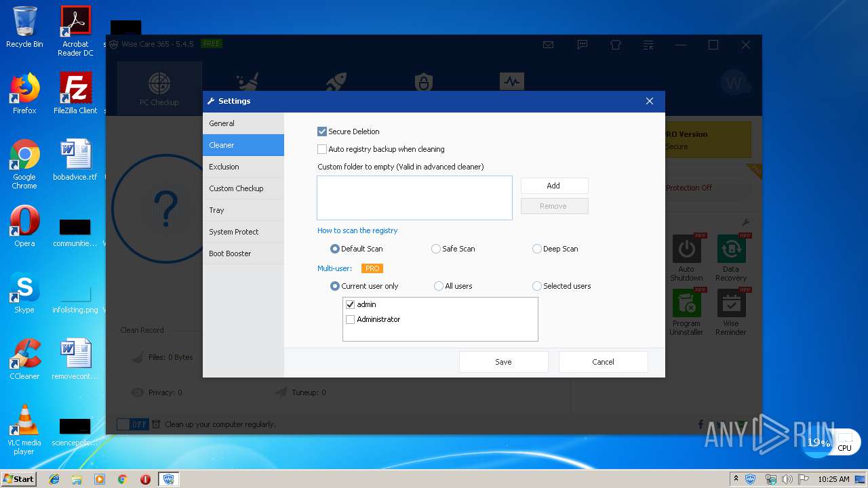Show hidden tray icons arrow
Screen dimensions: 868x488
(736, 479)
